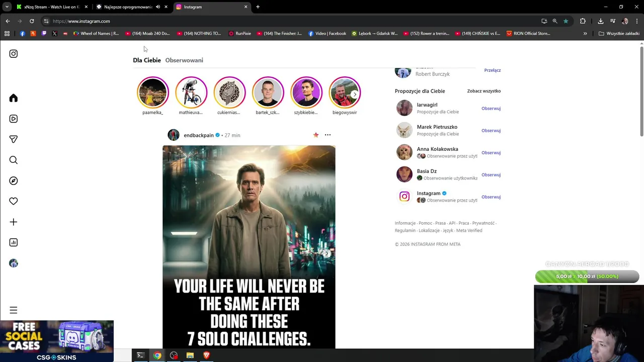Image resolution: width=644 pixels, height=362 pixels.
Task: Mute audio on Najlepsze oprogramowanie tab
Action: [x=158, y=7]
